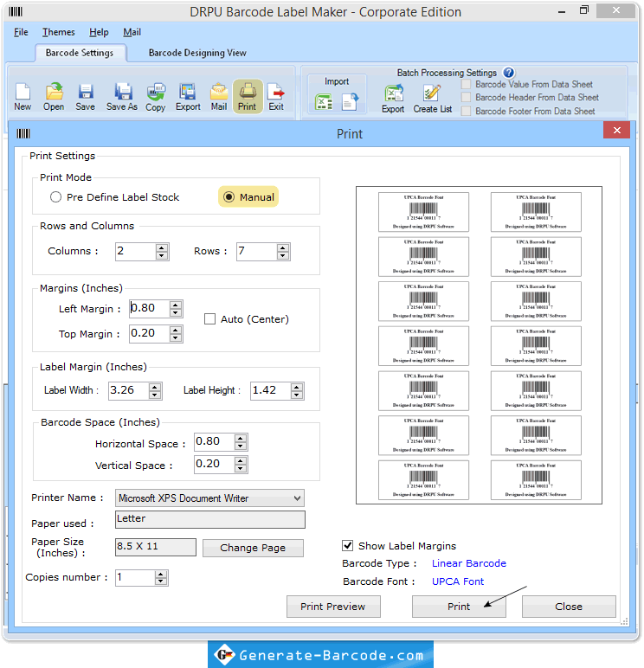Decrease the Rows value with down arrow

click(x=282, y=255)
